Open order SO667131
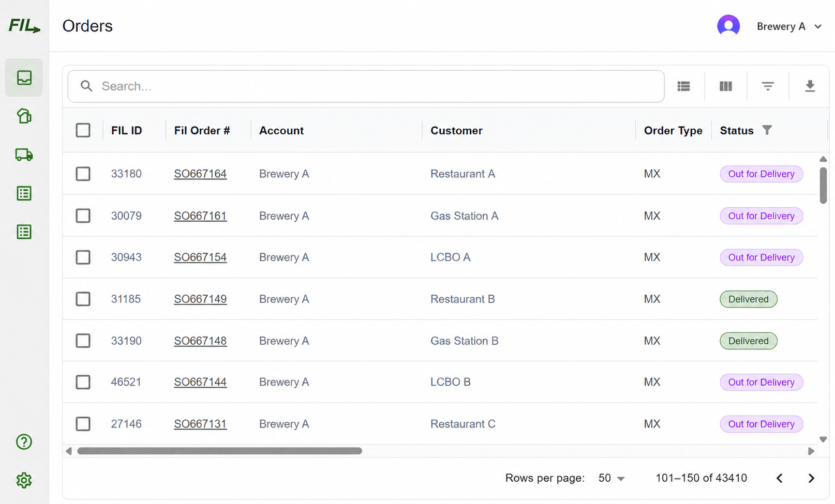 tap(200, 424)
